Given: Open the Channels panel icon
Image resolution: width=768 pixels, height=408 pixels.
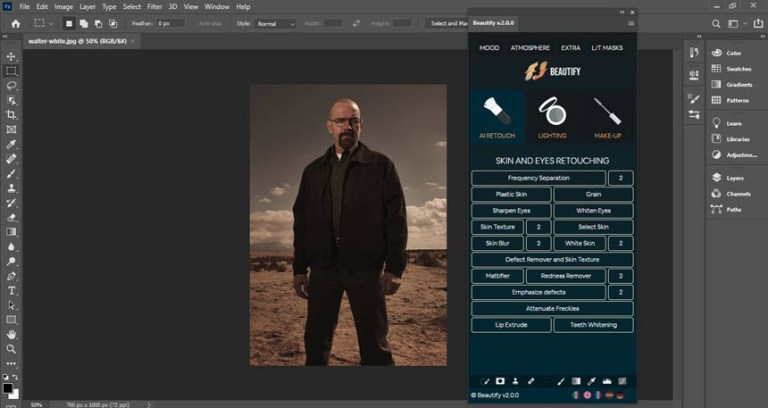Looking at the screenshot, I should pos(717,193).
